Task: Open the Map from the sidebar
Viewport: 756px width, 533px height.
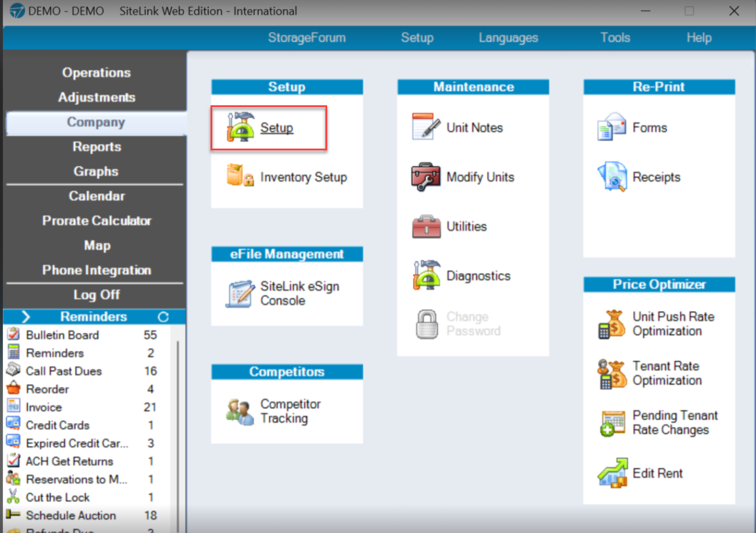Action: [96, 245]
